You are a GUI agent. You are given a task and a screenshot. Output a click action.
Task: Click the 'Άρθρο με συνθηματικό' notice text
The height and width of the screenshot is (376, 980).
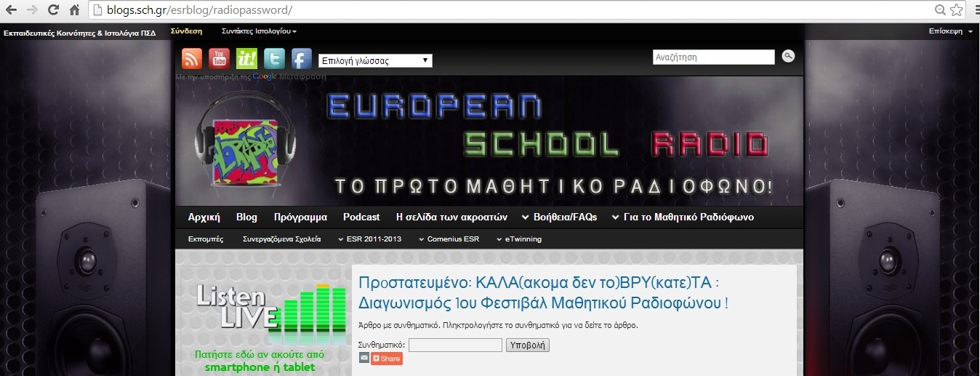tap(499, 325)
